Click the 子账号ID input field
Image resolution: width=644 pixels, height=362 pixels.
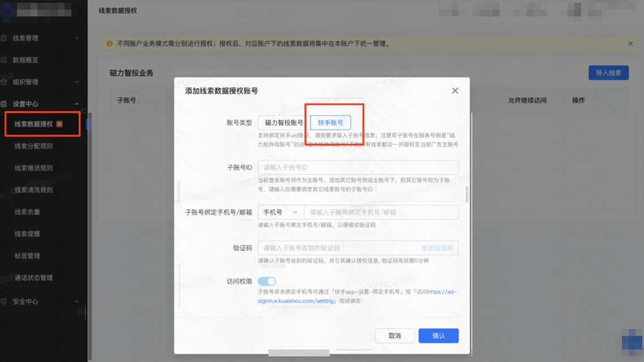[x=357, y=167]
